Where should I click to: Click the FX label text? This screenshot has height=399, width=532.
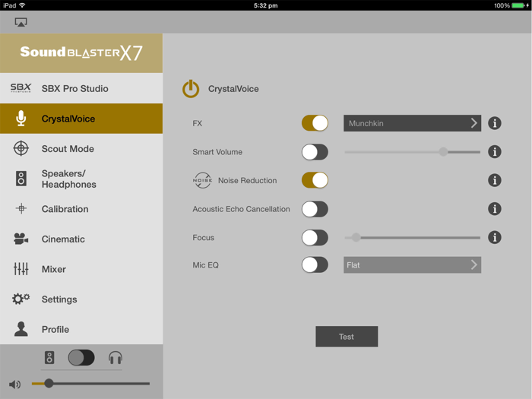pos(197,123)
